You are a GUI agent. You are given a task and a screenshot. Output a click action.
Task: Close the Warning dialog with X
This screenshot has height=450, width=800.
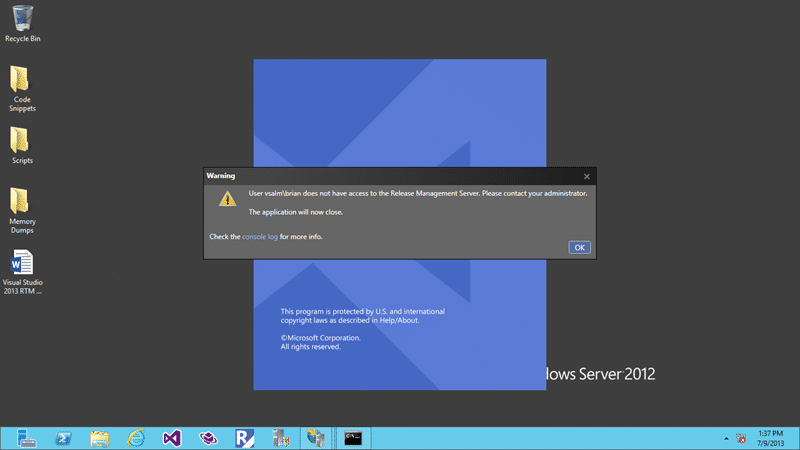tap(587, 177)
